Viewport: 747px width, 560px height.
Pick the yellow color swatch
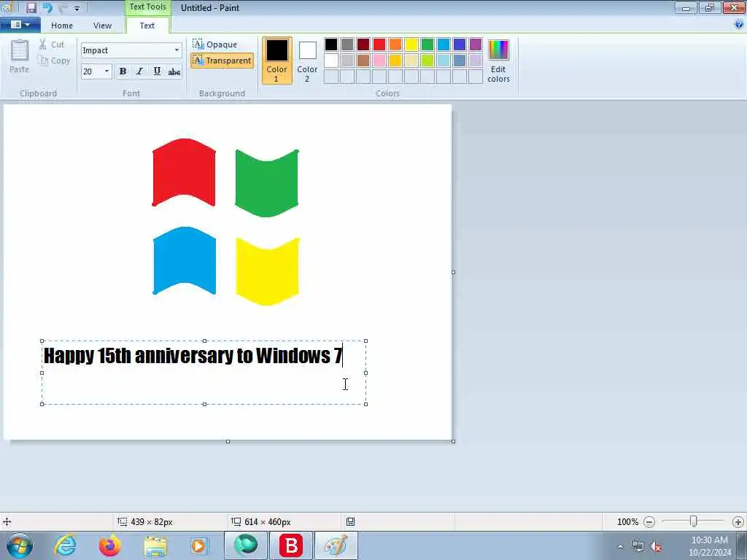click(411, 44)
